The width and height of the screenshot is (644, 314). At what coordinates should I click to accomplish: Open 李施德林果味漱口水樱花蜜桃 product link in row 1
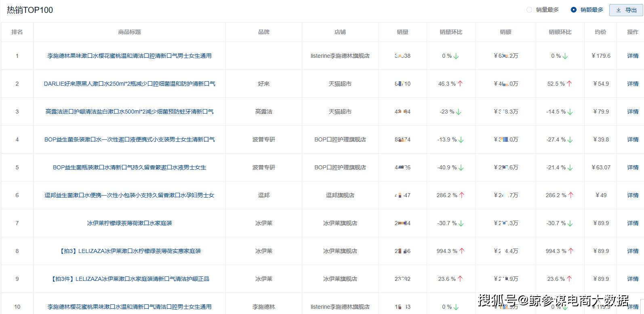(129, 56)
